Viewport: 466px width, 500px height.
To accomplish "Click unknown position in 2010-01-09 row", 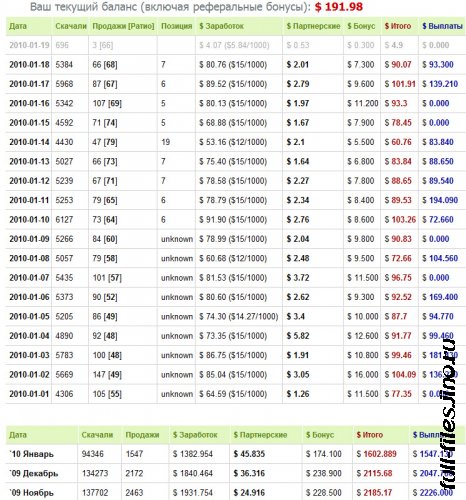I will pyautogui.click(x=177, y=239).
